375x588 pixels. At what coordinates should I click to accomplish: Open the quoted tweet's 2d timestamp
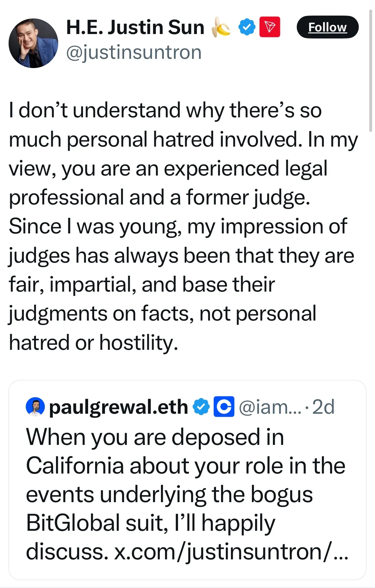pos(323,407)
